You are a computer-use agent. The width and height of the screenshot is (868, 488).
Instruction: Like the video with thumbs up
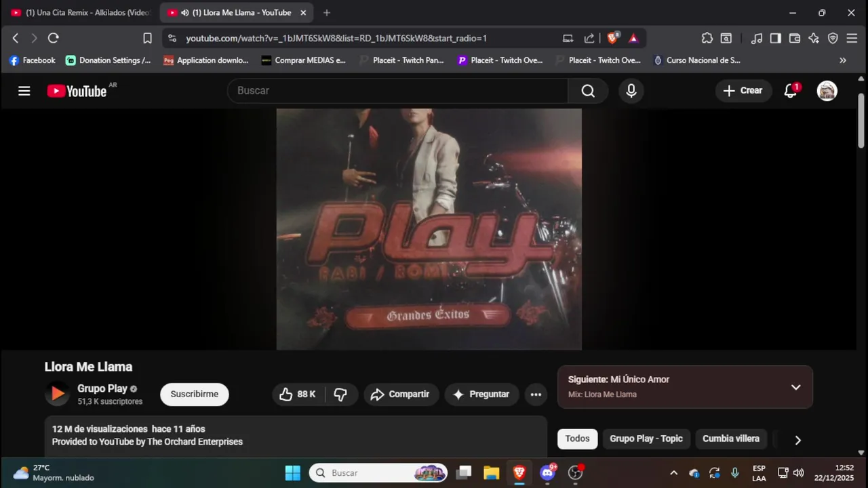pyautogui.click(x=298, y=394)
